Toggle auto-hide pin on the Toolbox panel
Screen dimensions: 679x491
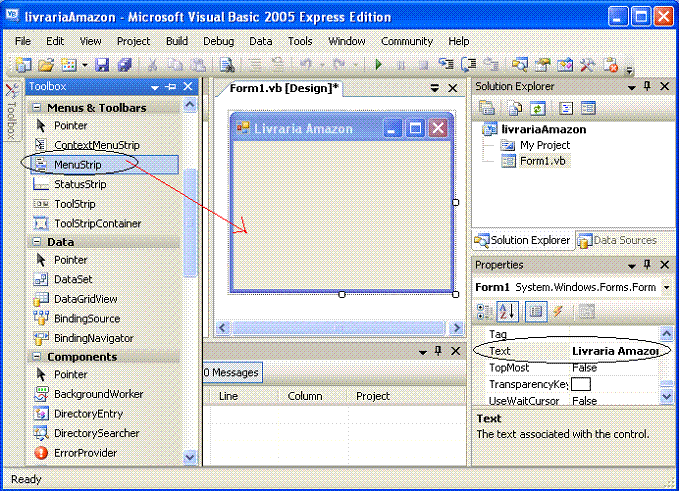[171, 87]
